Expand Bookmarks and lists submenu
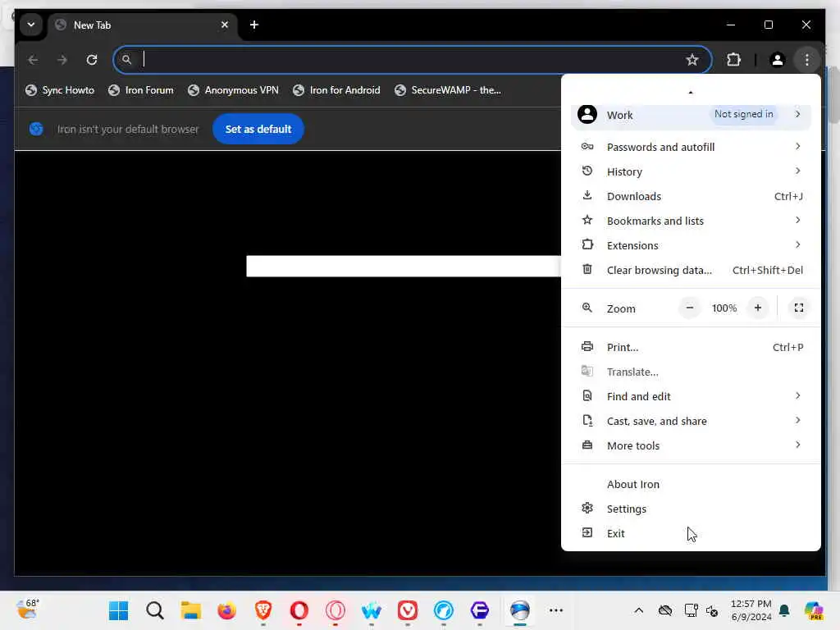 click(691, 221)
